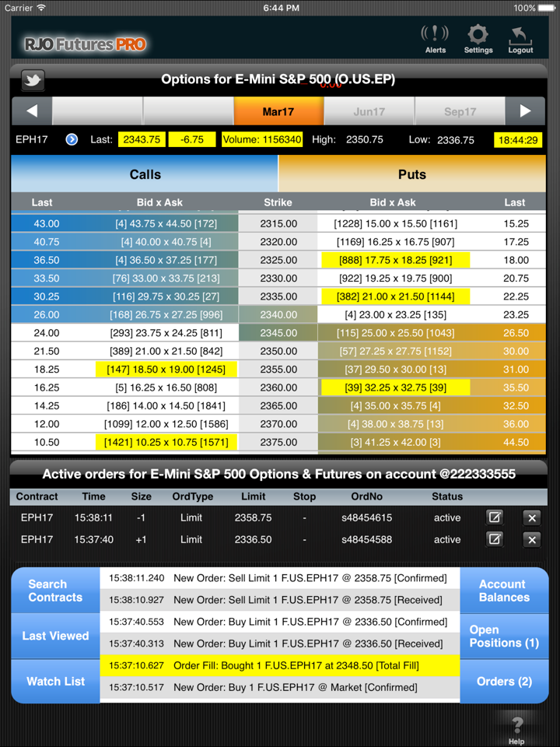Switch to the Jun17 expiration tab
560x747 pixels.
pos(369,111)
